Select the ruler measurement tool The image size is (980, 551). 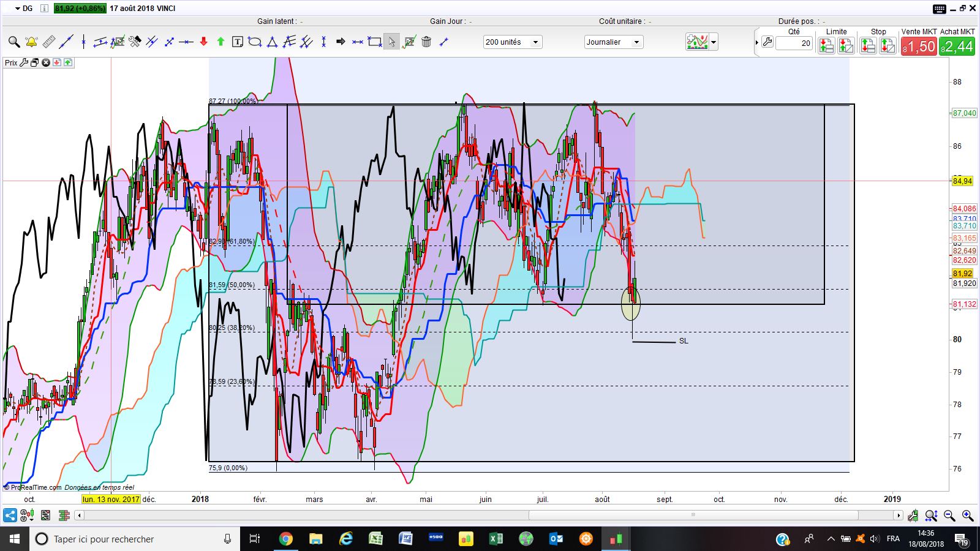point(48,42)
